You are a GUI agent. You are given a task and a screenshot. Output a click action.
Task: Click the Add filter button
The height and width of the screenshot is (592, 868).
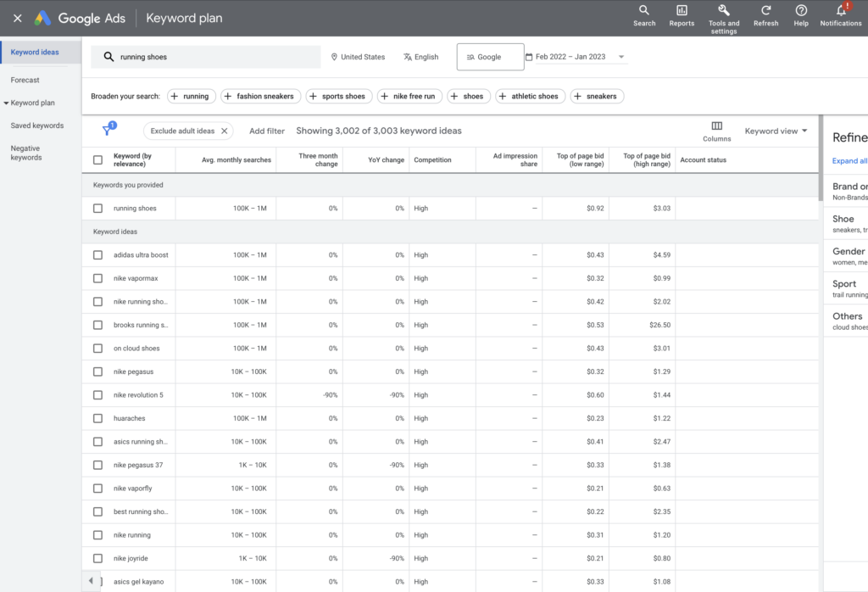(x=267, y=131)
